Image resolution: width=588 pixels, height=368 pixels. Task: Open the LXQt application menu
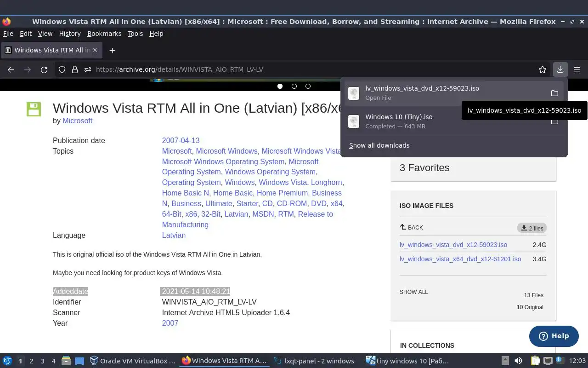pyautogui.click(x=7, y=361)
